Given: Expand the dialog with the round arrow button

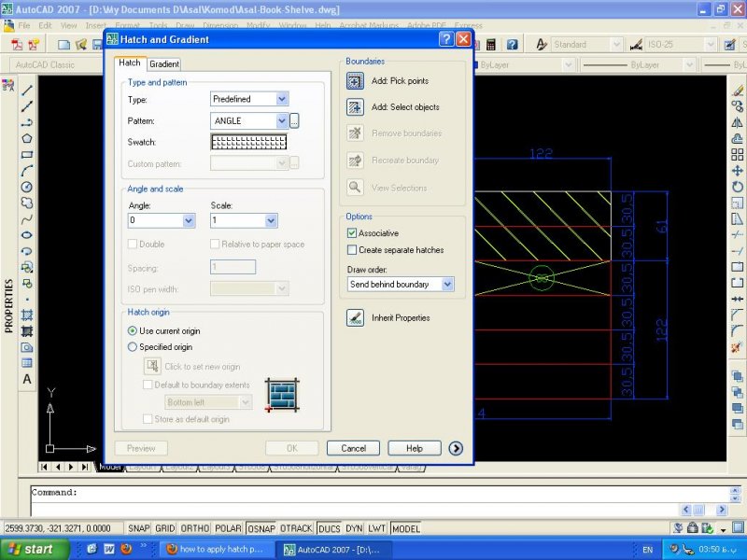Looking at the screenshot, I should coord(456,448).
